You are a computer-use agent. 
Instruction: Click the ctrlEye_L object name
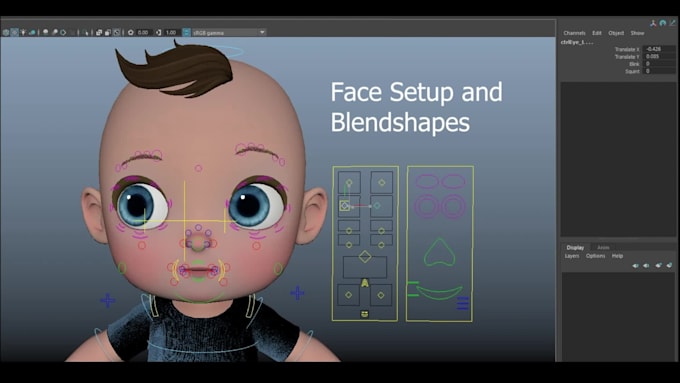click(x=577, y=42)
